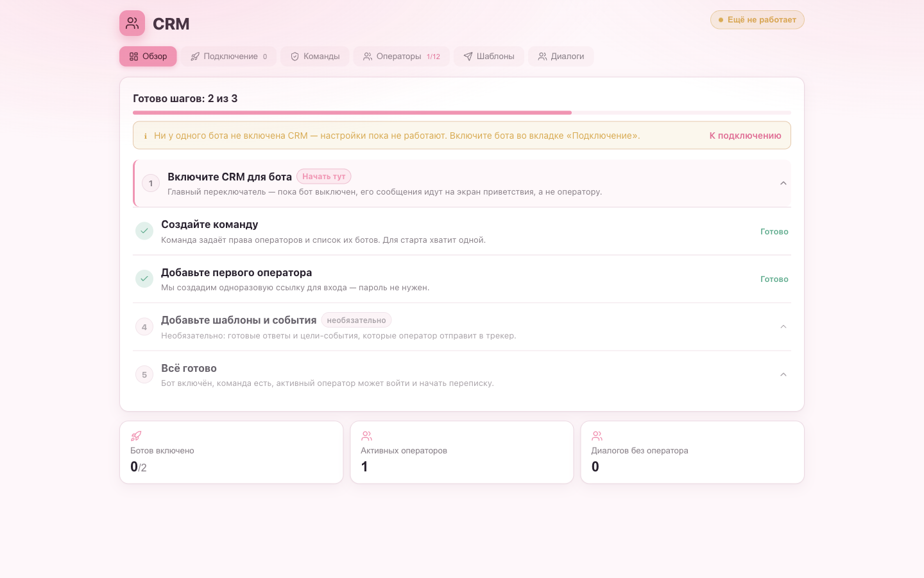This screenshot has width=924, height=578.
Task: Click the people icon in Диалогов без оператора card
Action: pyautogui.click(x=597, y=436)
